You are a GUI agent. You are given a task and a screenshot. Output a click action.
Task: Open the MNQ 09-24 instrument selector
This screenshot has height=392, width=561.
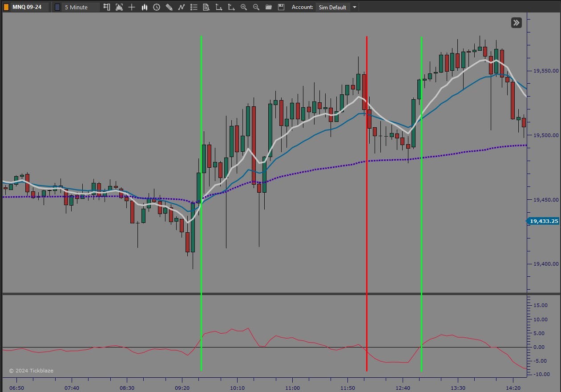pyautogui.click(x=29, y=7)
